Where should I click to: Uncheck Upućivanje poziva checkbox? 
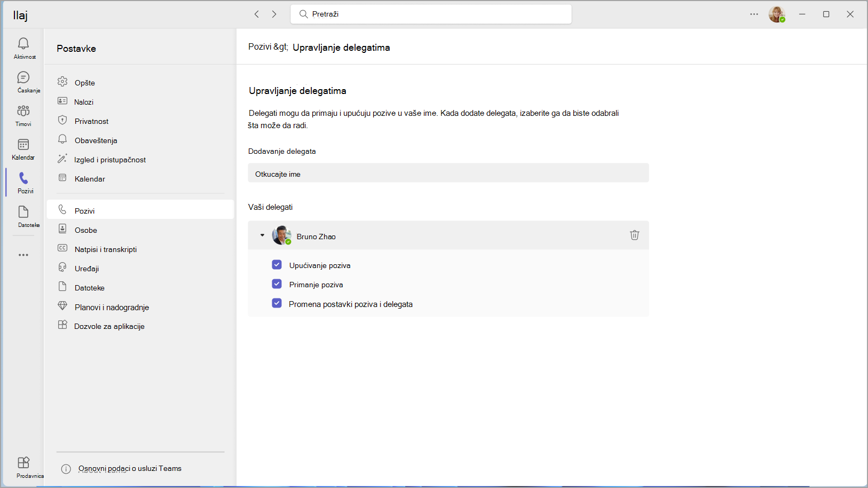pos(277,264)
